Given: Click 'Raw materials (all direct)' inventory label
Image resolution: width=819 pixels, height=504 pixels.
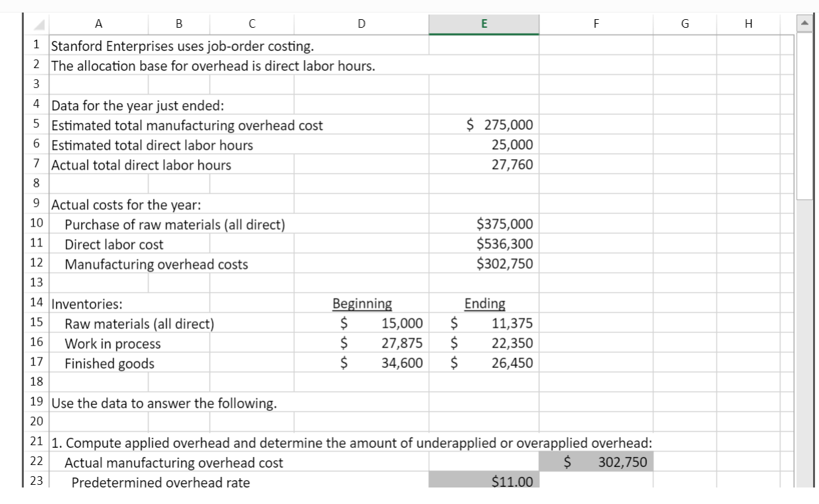Looking at the screenshot, I should point(139,324).
